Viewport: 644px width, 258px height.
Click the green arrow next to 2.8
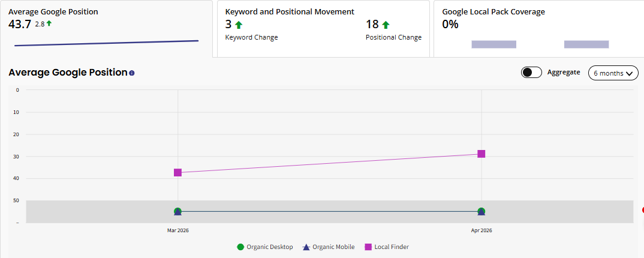click(49, 23)
